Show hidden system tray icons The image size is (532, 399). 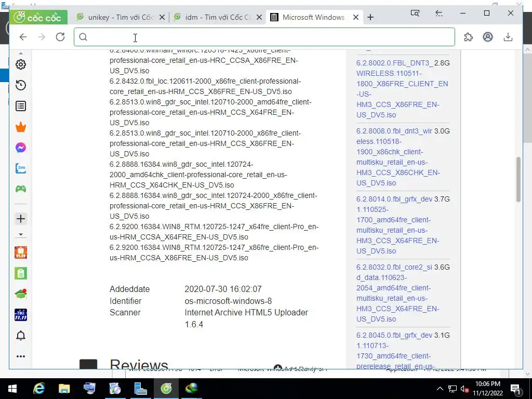(x=440, y=389)
